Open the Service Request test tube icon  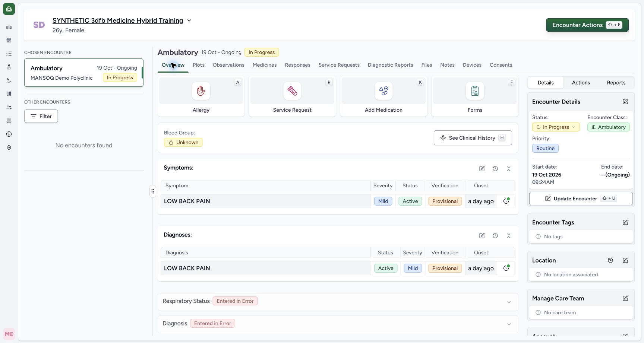292,91
